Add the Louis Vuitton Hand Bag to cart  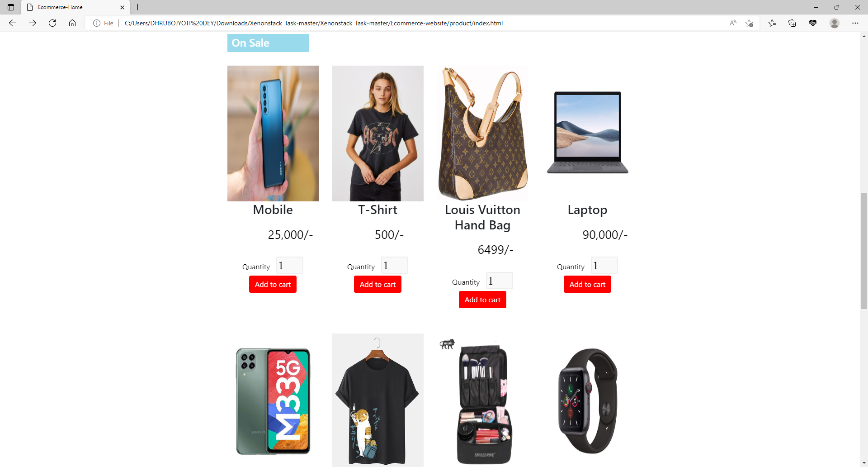(482, 300)
